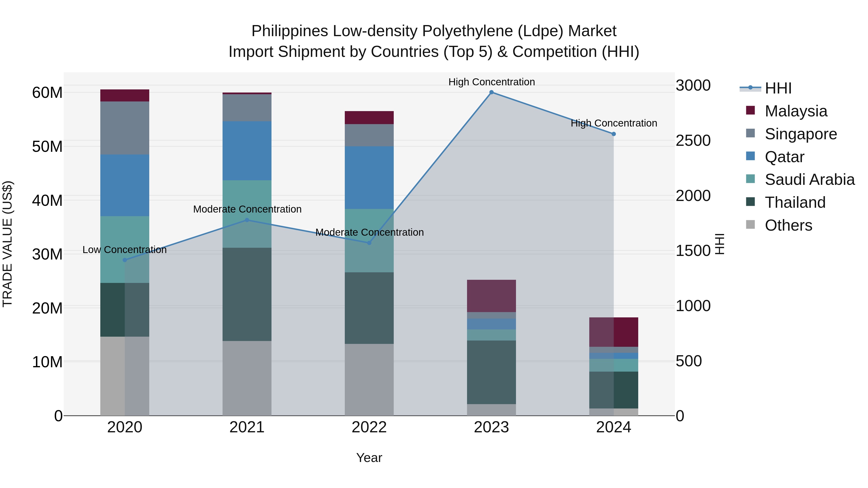Image resolution: width=868 pixels, height=488 pixels.
Task: Select the Thailand segment of the 2023 bar
Action: (x=491, y=372)
